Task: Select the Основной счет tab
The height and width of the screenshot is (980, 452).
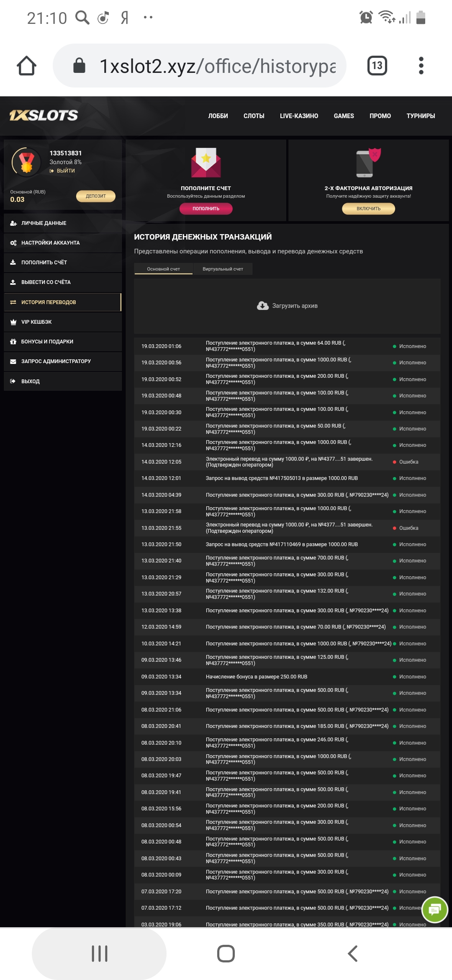Action: pos(163,269)
